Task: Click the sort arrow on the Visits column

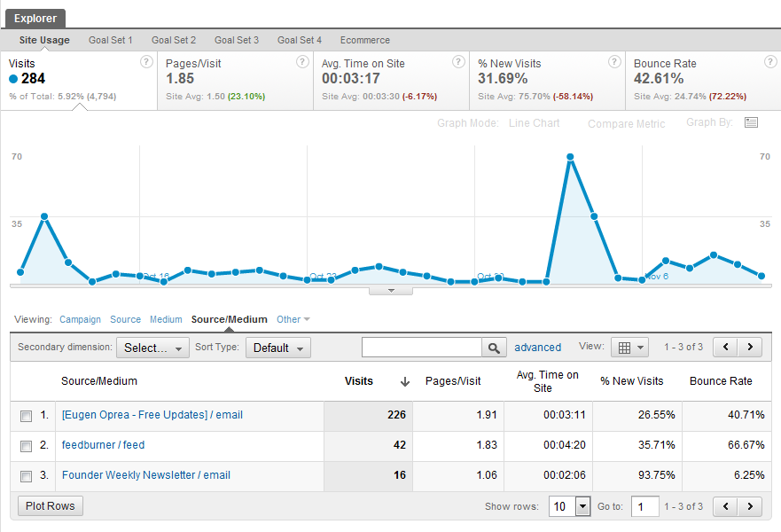Action: [405, 380]
